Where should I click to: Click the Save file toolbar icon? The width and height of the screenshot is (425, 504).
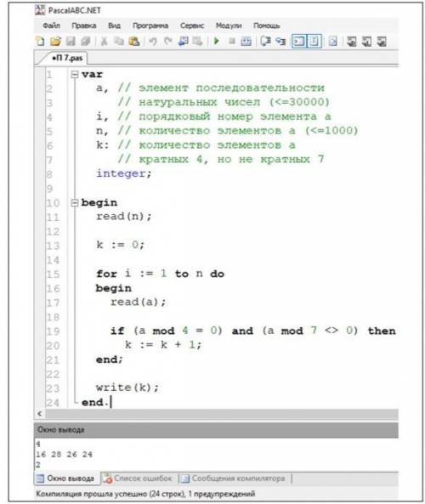tap(71, 41)
